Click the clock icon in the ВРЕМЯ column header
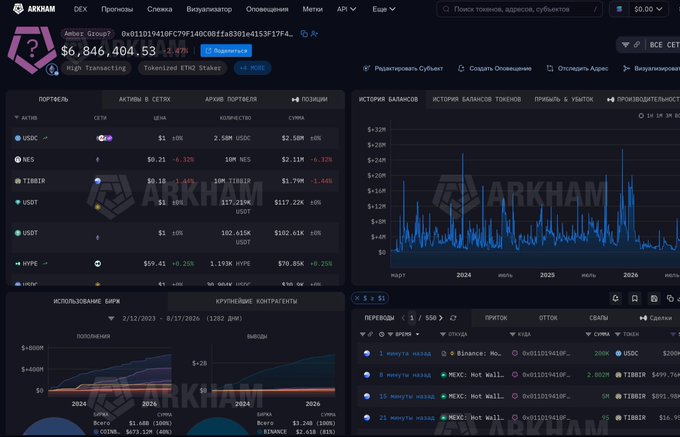 click(382, 334)
